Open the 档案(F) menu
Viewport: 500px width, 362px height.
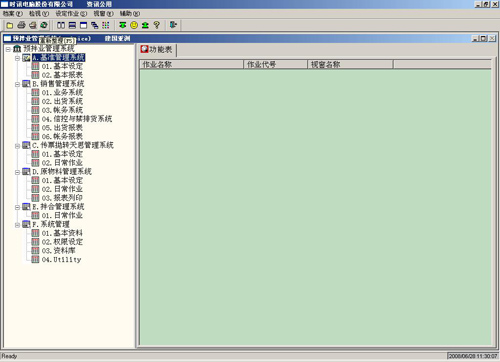tap(13, 14)
